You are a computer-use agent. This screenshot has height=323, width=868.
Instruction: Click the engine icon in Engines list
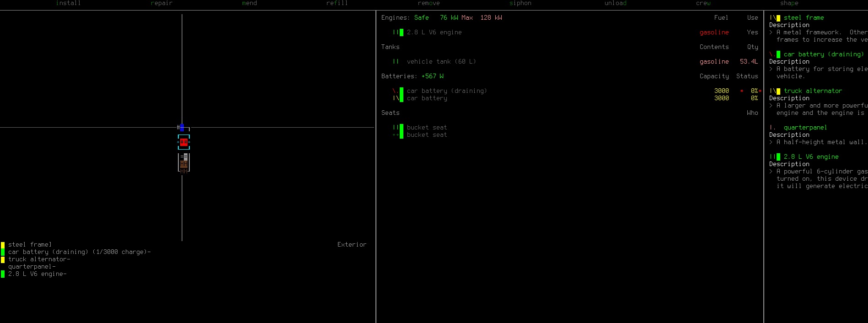[x=398, y=32]
